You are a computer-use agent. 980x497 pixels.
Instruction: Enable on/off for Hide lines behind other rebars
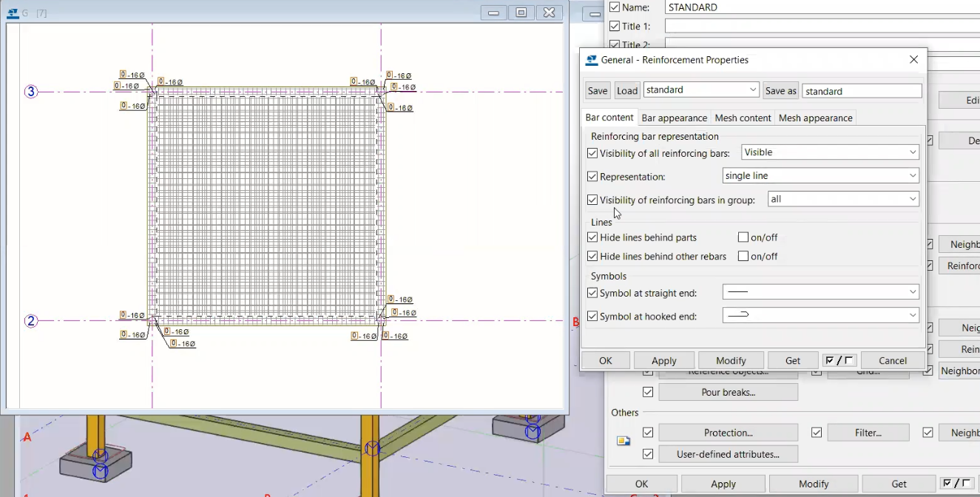[x=743, y=257]
